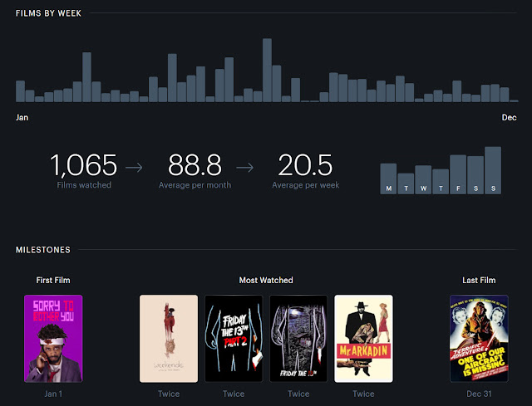Select the Wednesday bar labeled W

click(x=423, y=179)
